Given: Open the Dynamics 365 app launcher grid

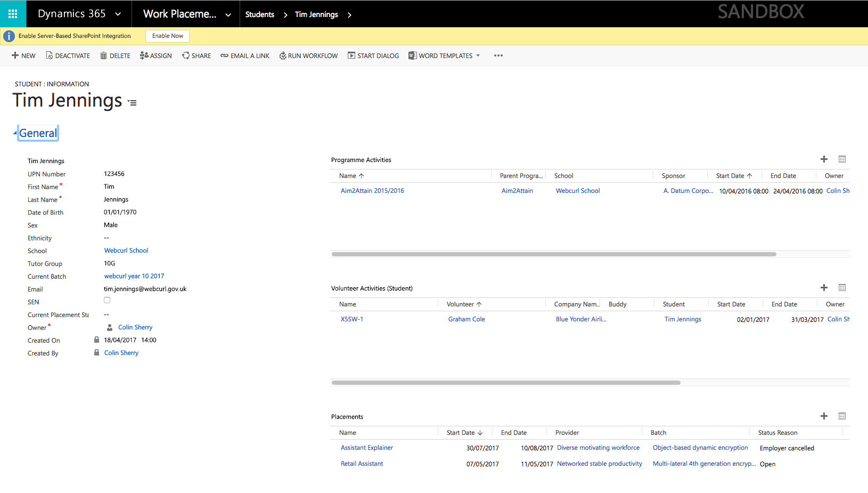Looking at the screenshot, I should [x=12, y=13].
